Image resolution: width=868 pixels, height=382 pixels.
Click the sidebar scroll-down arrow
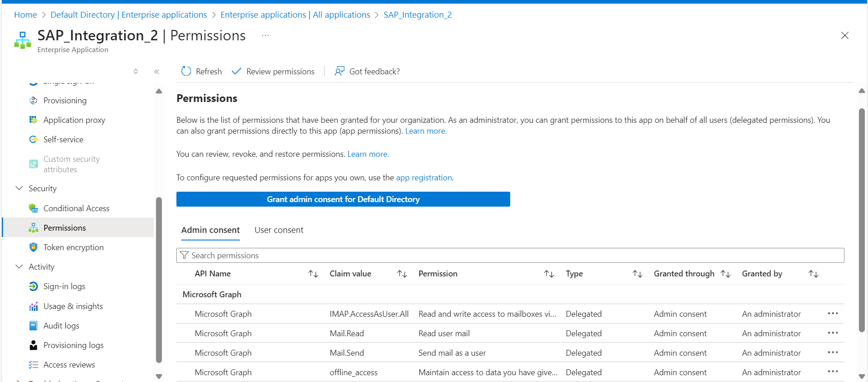pos(159,376)
